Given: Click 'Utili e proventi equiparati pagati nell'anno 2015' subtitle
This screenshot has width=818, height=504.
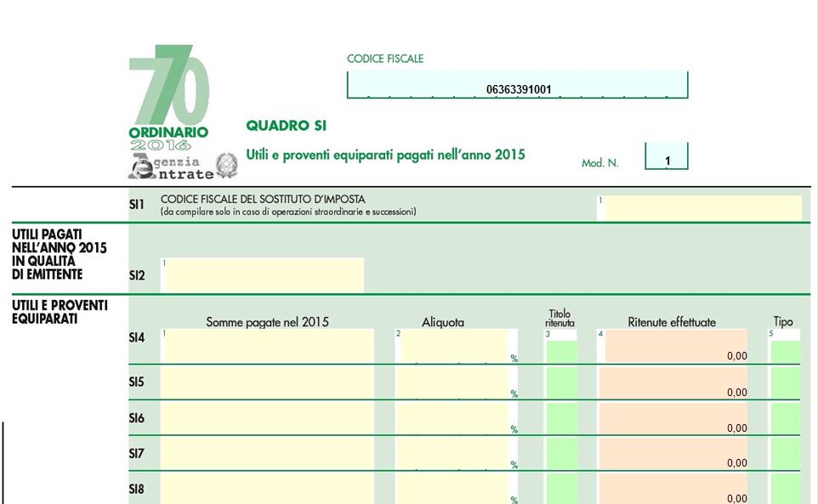Looking at the screenshot, I should [x=385, y=155].
